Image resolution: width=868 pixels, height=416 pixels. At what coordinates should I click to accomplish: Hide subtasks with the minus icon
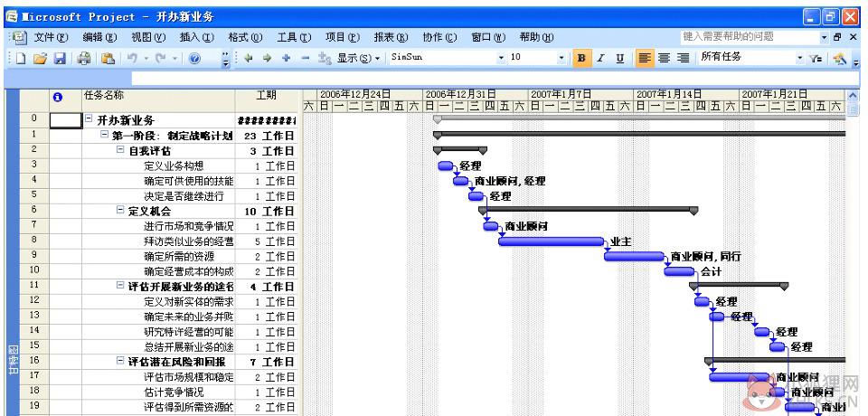pyautogui.click(x=305, y=58)
